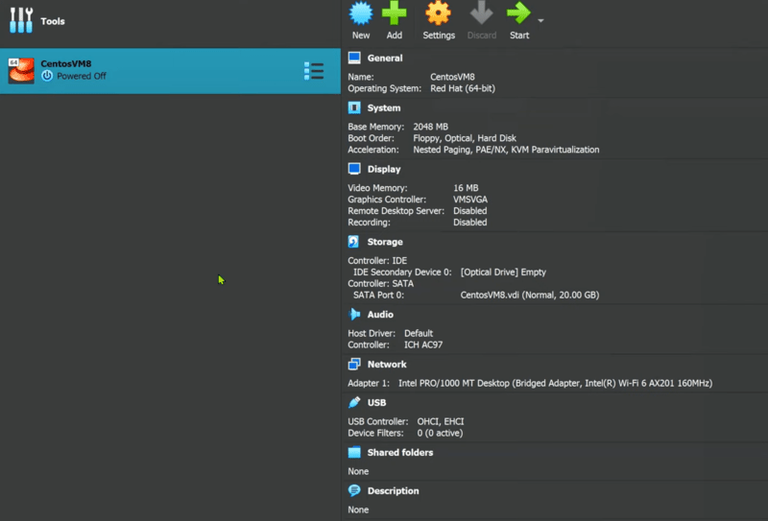Click 'Floppy, Optical, Hard Disk' boot order

[x=465, y=138]
